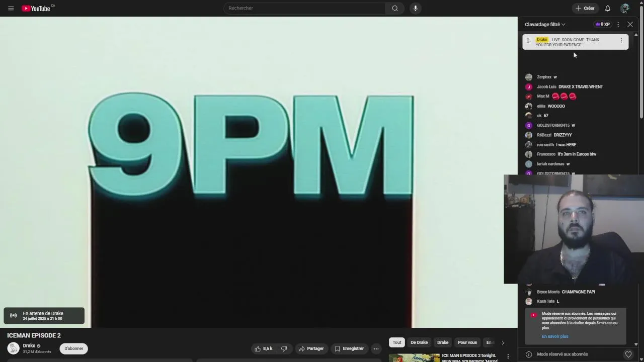Open the hamburger guide menu
This screenshot has width=644, height=362.
coord(11,8)
